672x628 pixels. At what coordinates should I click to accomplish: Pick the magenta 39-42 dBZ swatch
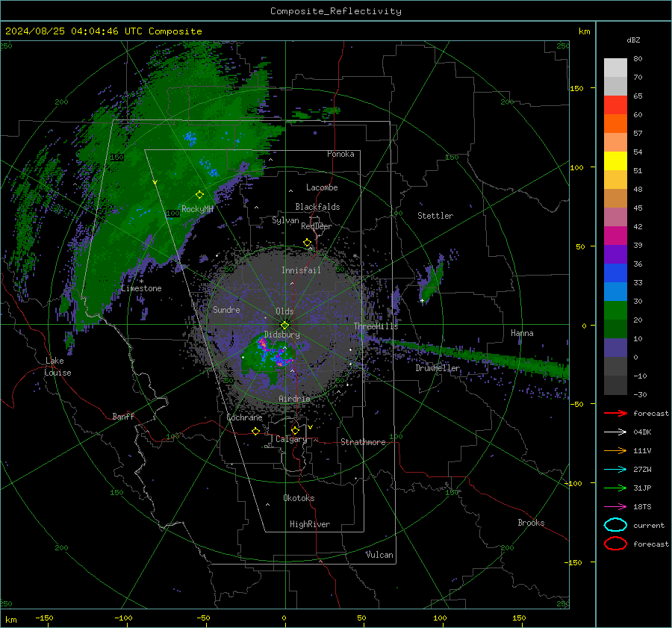[x=615, y=236]
